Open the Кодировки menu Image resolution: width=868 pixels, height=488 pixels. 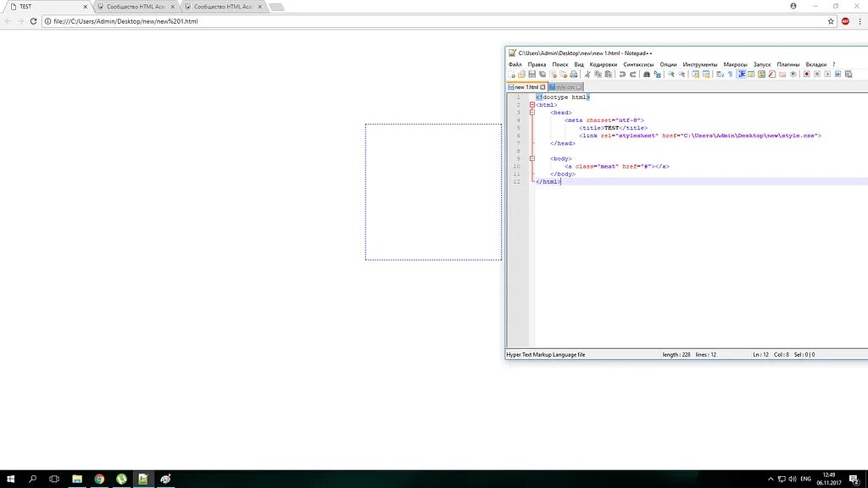604,64
